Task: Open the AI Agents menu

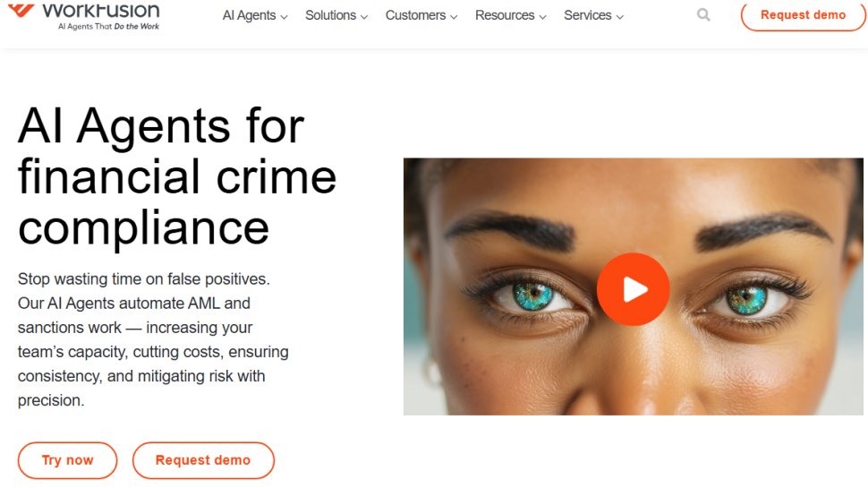Action: tap(249, 15)
